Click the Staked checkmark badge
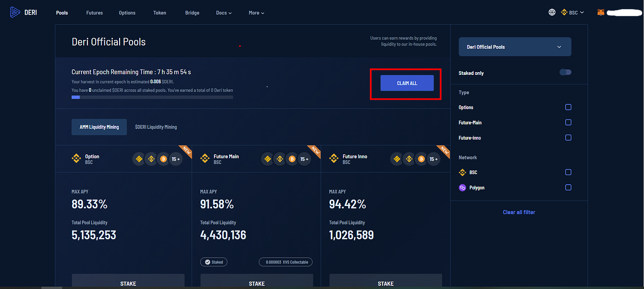The height and width of the screenshot is (289, 644). (214, 262)
